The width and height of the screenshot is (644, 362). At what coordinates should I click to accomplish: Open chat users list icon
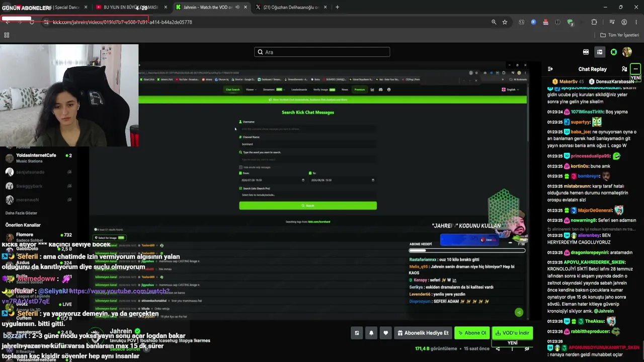[624, 69]
